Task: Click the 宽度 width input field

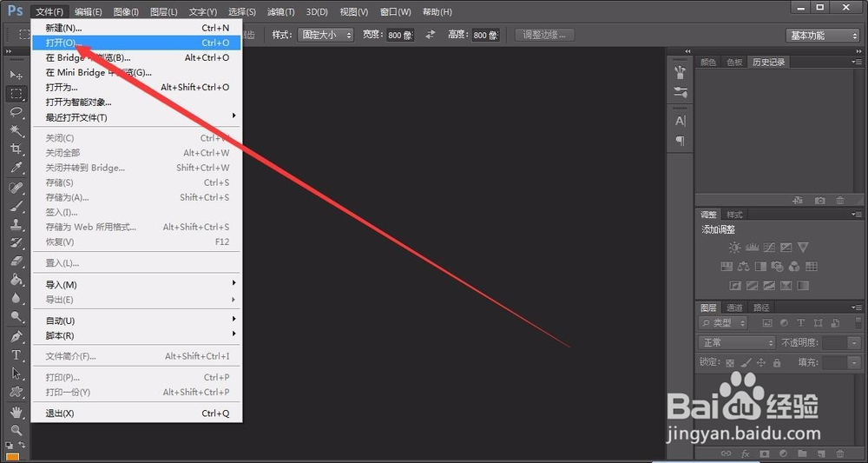Action: pyautogui.click(x=400, y=35)
